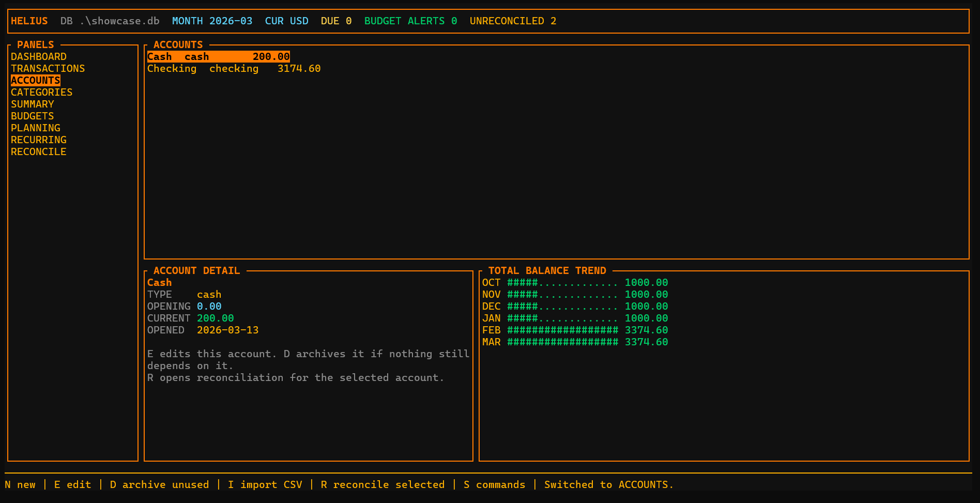This screenshot has width=980, height=503.
Task: Click the CUR USD currency indicator
Action: point(286,21)
